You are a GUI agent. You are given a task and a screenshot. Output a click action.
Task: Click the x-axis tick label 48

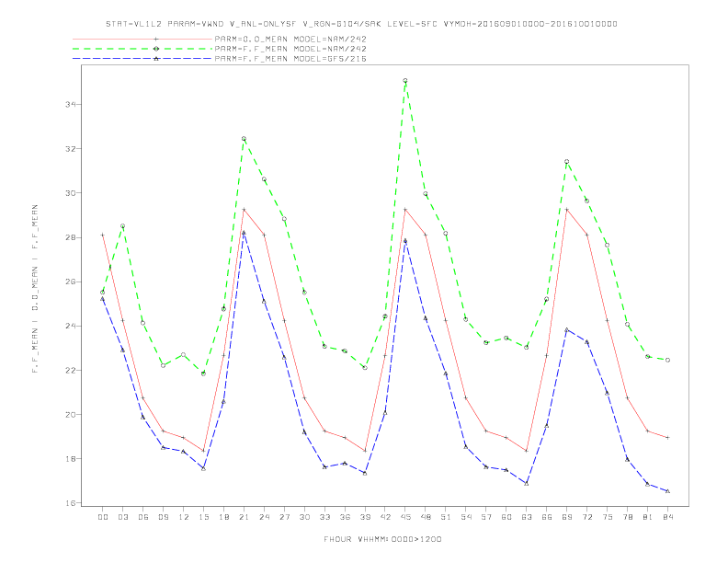[x=426, y=517]
